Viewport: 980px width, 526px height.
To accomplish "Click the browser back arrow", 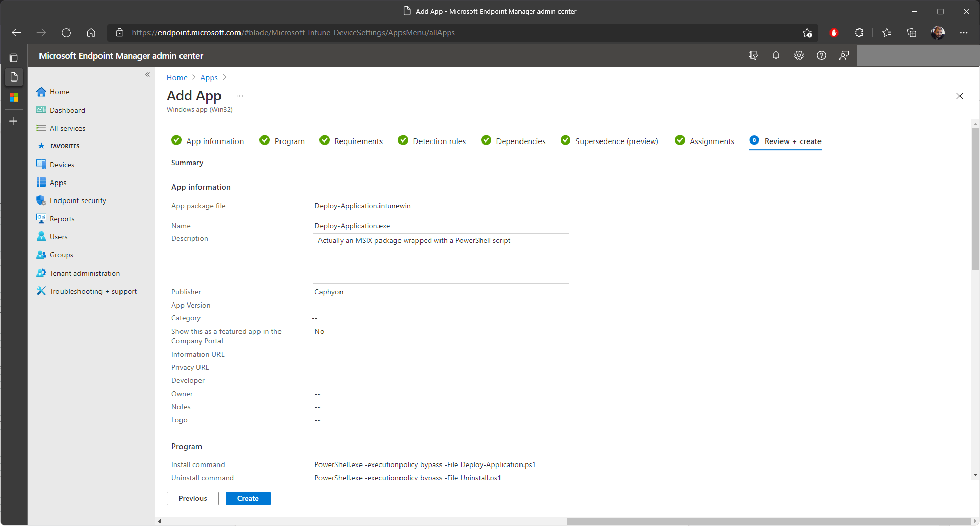I will click(16, 33).
